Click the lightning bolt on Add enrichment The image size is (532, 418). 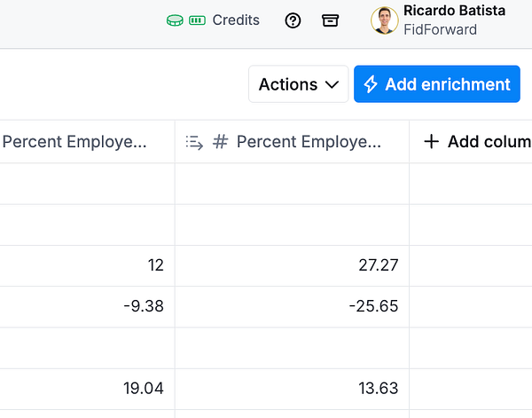pos(372,84)
